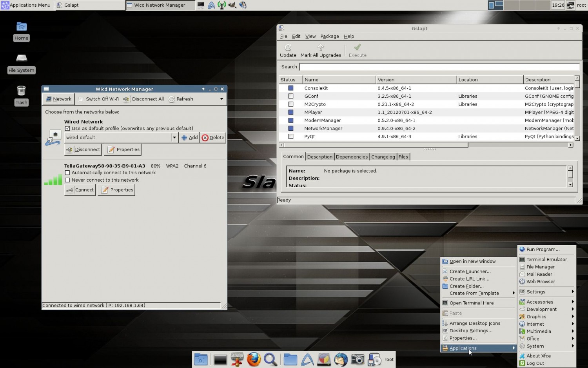Screen dimensions: 588x368
Task: Click the Add profile button
Action: coord(189,138)
